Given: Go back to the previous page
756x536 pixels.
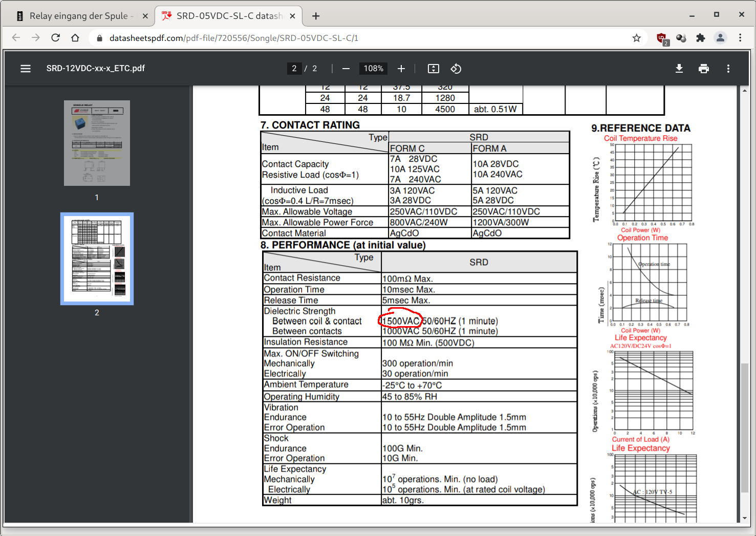Looking at the screenshot, I should 16,38.
